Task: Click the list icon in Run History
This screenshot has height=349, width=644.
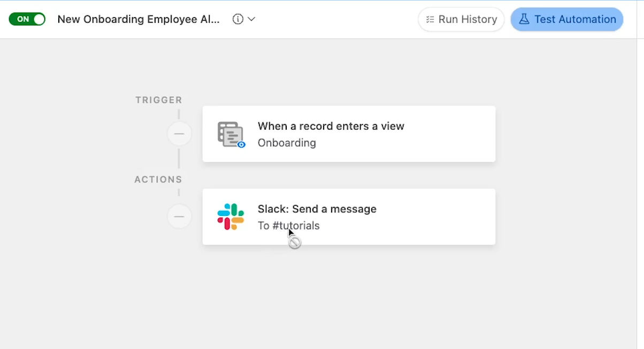Action: pos(430,19)
